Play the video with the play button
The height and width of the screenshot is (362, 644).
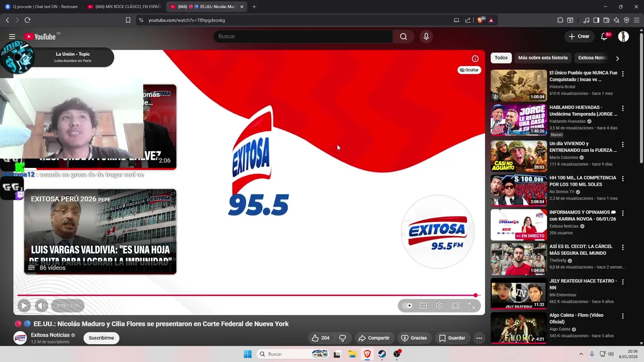(x=24, y=305)
